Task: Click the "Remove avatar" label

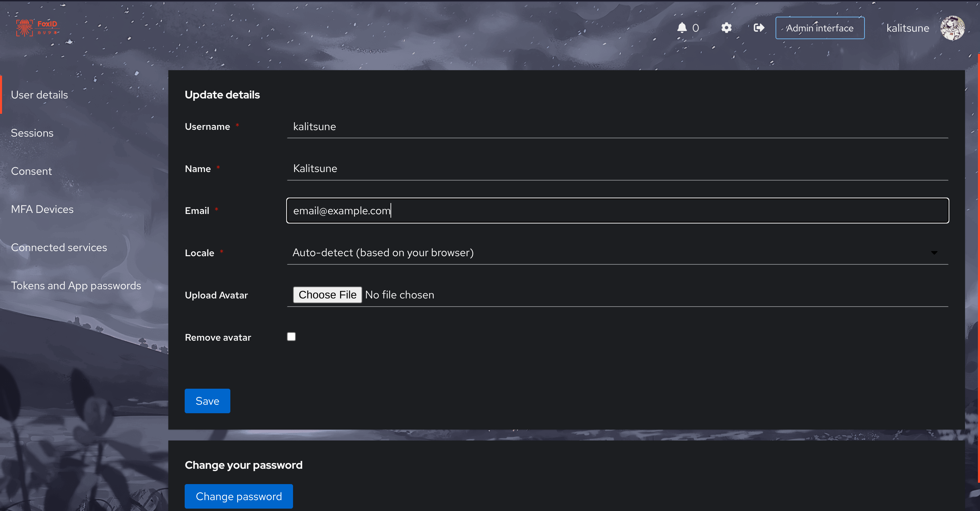Action: [x=218, y=337]
